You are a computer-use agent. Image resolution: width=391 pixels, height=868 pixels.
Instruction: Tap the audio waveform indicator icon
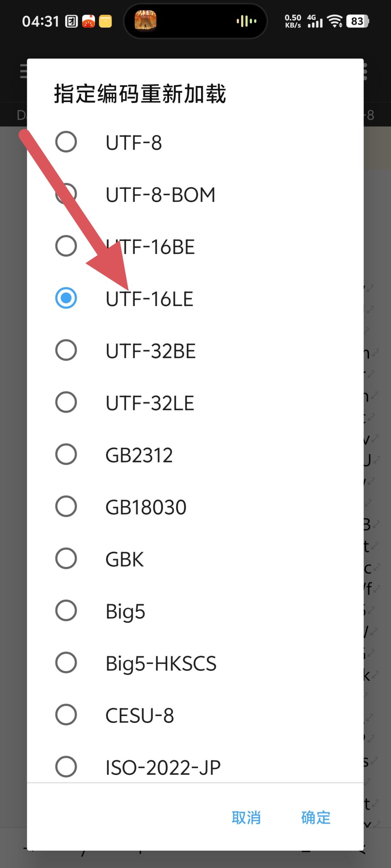(x=247, y=21)
